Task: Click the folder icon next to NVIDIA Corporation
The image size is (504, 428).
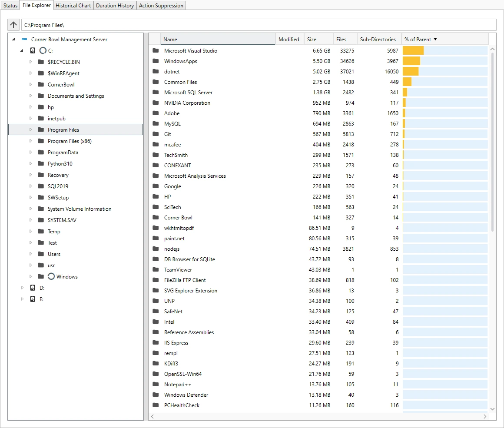Action: [156, 103]
